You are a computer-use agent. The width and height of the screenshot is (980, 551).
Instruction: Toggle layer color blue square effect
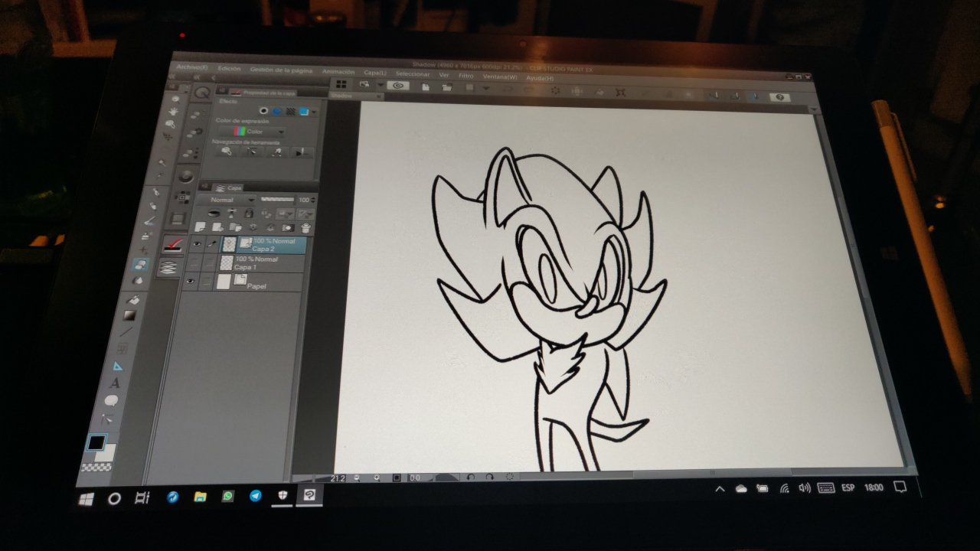[x=303, y=112]
